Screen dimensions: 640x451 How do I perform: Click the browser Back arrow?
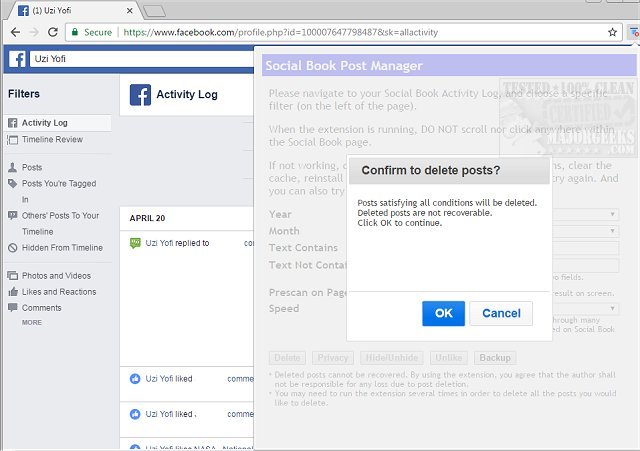tap(15, 32)
